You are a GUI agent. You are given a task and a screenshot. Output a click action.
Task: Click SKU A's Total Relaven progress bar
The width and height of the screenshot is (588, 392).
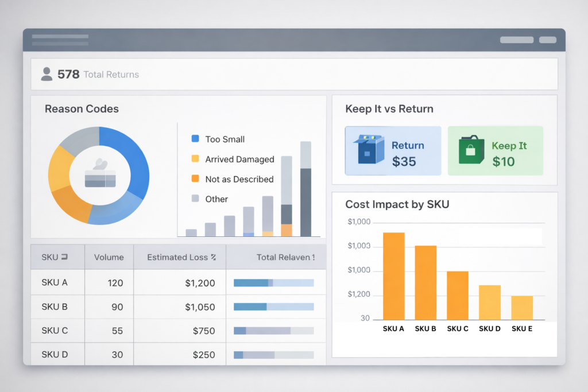(274, 282)
